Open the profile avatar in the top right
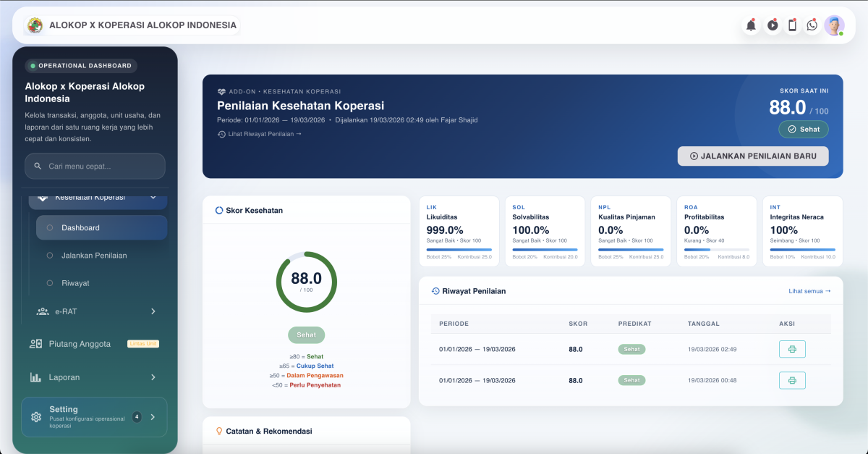This screenshot has width=868, height=454. [x=835, y=25]
